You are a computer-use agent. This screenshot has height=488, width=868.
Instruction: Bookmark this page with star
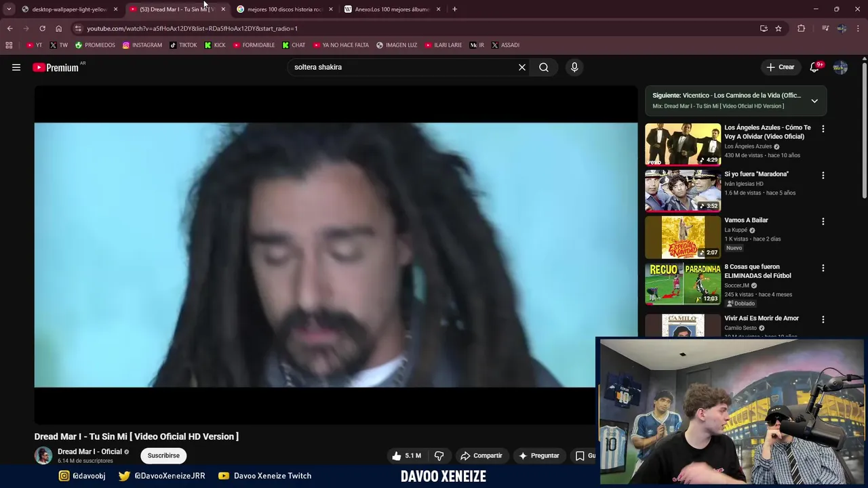click(778, 28)
